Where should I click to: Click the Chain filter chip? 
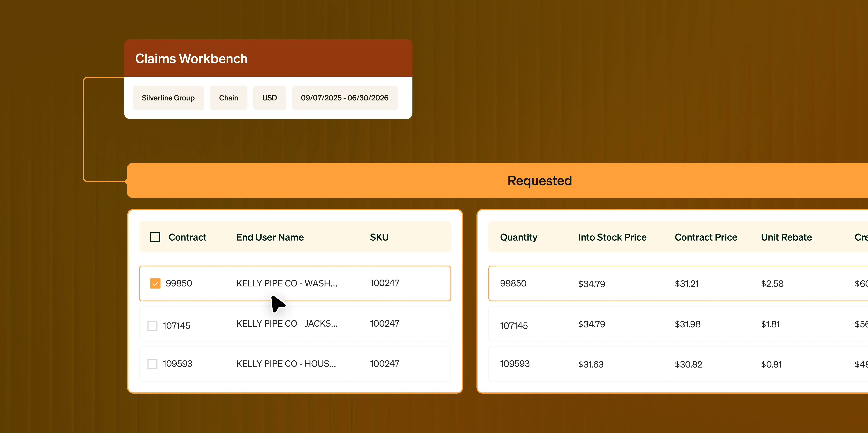[x=229, y=98]
